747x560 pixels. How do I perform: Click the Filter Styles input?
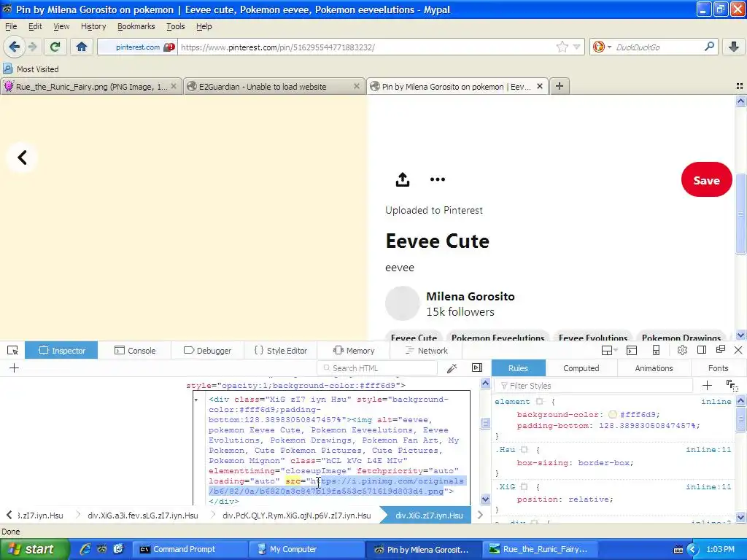click(594, 386)
